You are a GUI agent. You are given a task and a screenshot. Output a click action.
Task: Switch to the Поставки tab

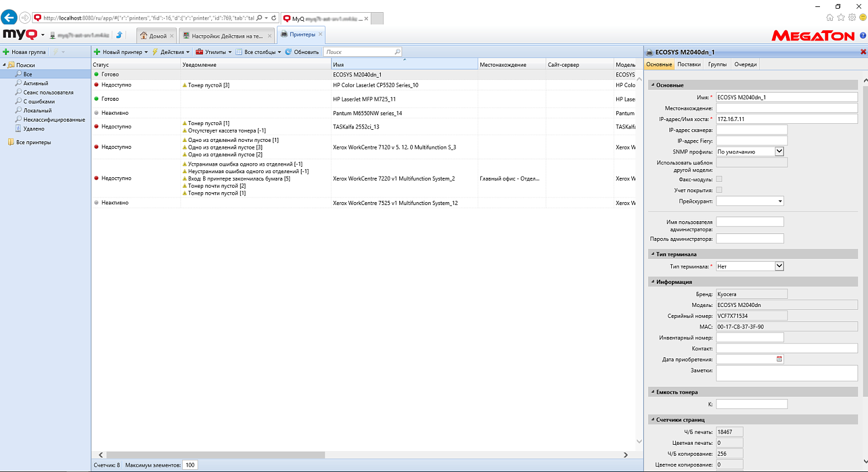(689, 64)
